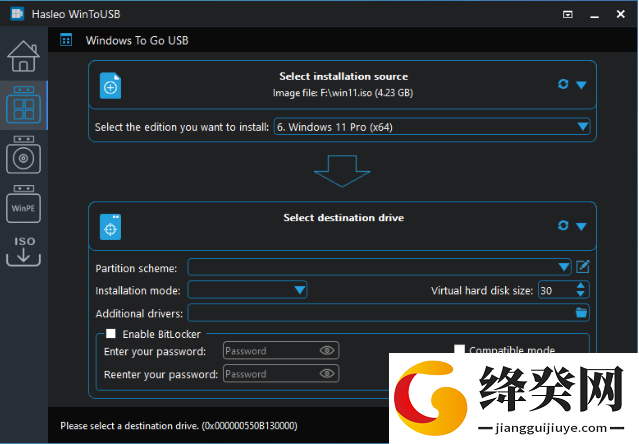Viewport: 639px width, 444px height.
Task: Click the Select destination drive heading
Action: 344,218
